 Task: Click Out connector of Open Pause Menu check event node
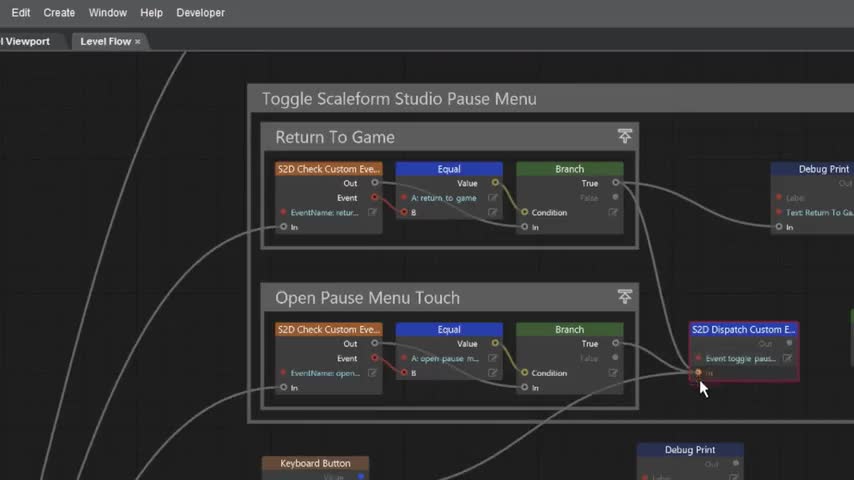click(x=375, y=343)
